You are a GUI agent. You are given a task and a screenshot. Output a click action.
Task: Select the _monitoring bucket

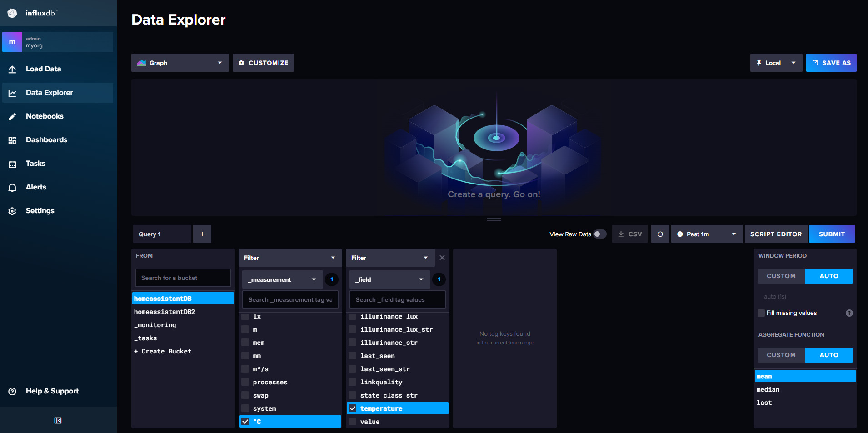(183, 325)
